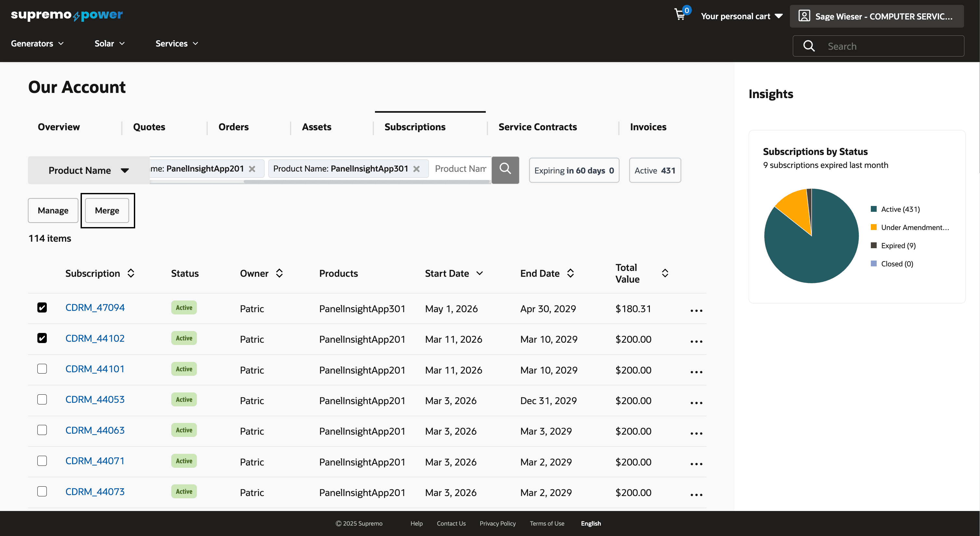980x536 pixels.
Task: Filter by Active 431 subscriptions
Action: pos(655,170)
